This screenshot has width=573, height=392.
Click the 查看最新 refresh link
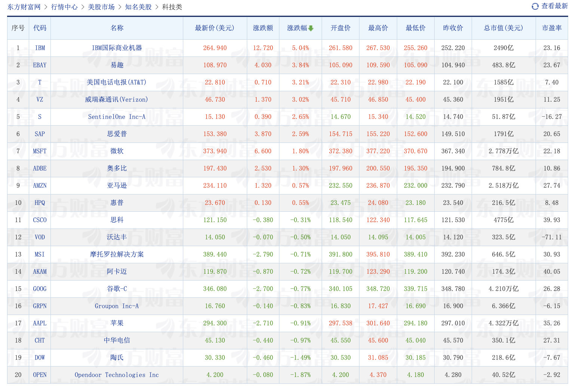click(555, 6)
